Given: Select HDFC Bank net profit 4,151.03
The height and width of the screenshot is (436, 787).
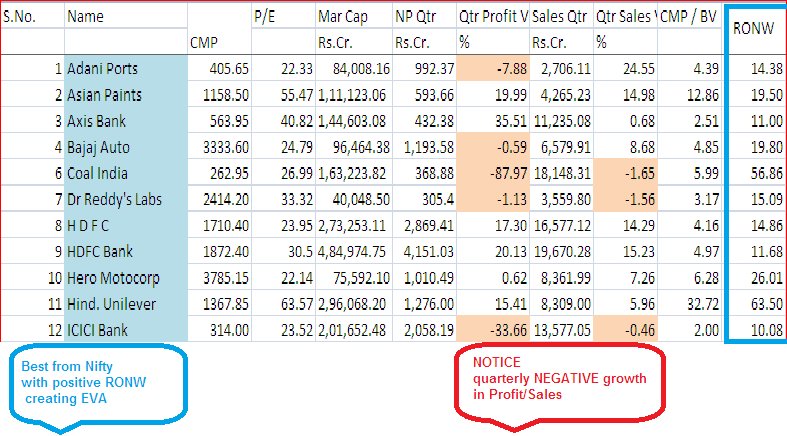Looking at the screenshot, I should (424, 251).
